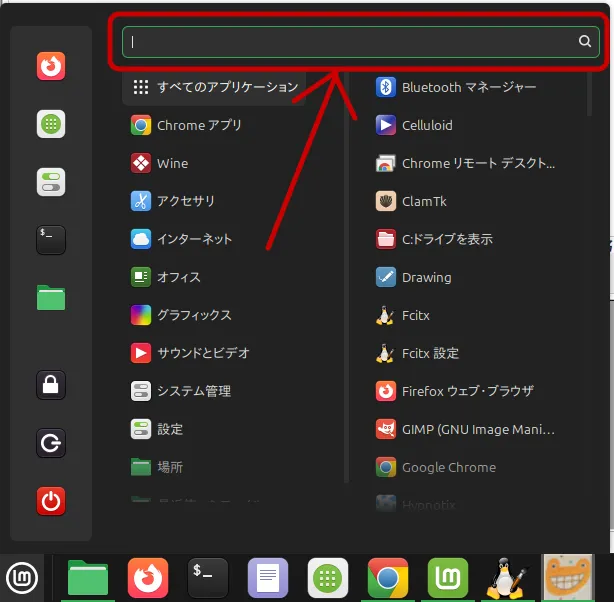
Task: Click the Linux Mint menu button in taskbar
Action: (x=22, y=578)
